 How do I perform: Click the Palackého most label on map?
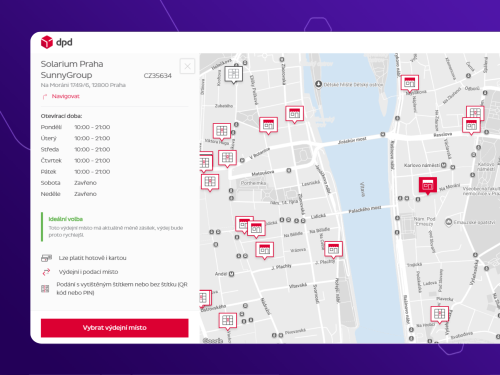click(x=365, y=210)
